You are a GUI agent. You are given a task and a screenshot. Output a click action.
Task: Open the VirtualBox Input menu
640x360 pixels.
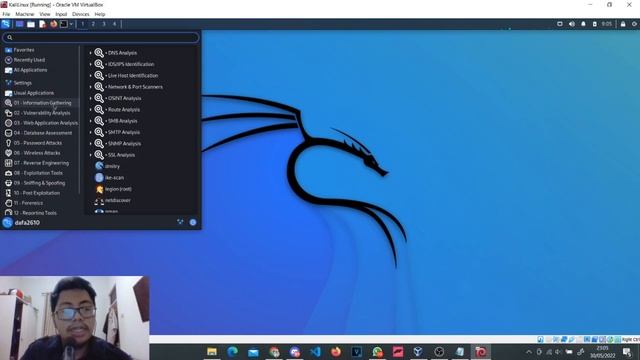click(x=61, y=14)
